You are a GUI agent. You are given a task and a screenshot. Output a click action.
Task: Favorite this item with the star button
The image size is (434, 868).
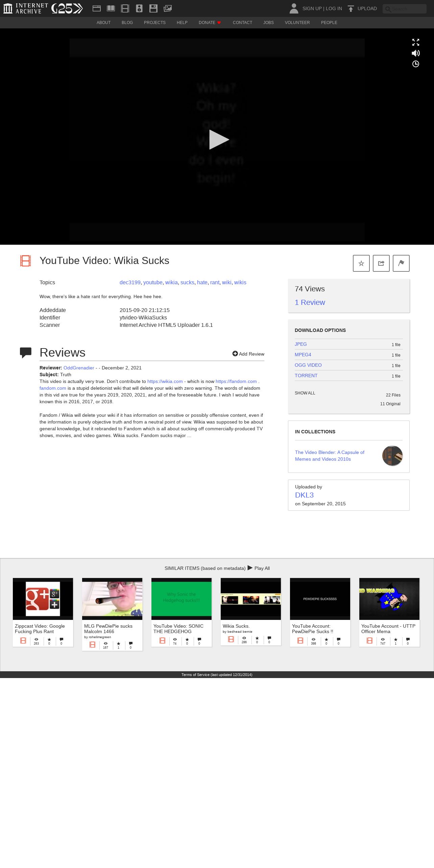(x=361, y=263)
